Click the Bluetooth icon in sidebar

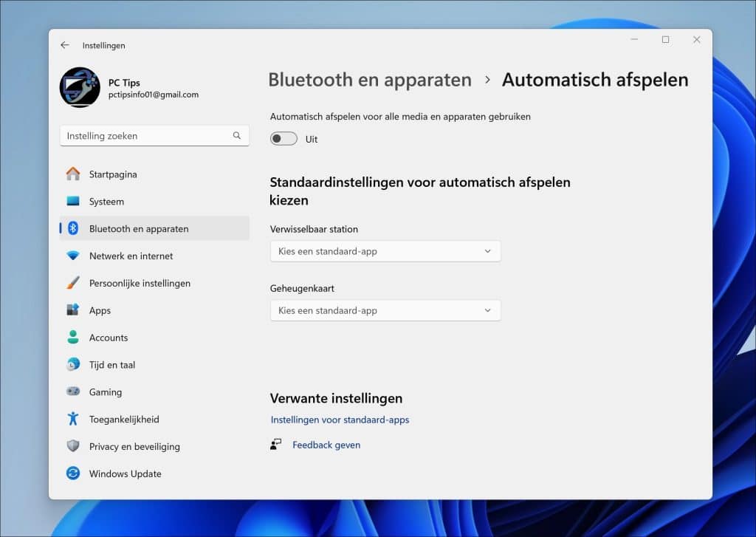pos(73,228)
